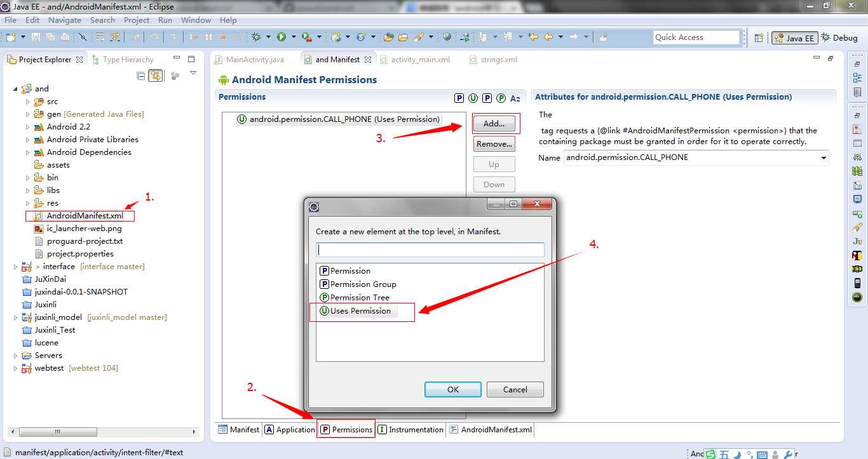Select the Instrumentation bottom tab
The height and width of the screenshot is (459, 868).
[x=410, y=430]
